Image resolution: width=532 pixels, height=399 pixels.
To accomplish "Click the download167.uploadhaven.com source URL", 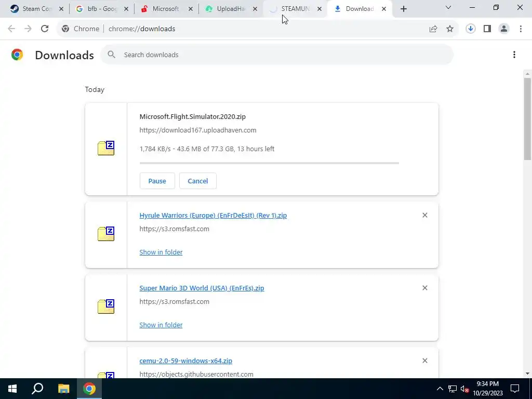I will pos(198,130).
